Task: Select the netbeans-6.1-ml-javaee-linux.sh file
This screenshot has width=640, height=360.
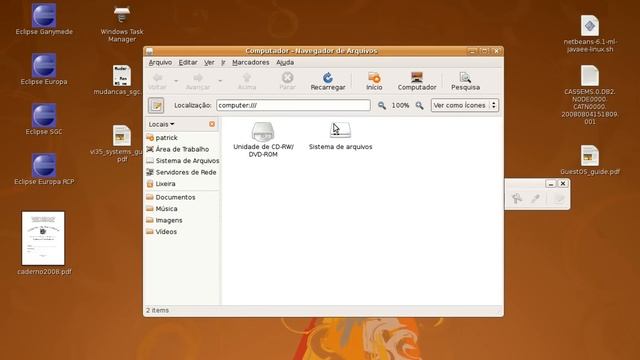Action: [x=590, y=34]
